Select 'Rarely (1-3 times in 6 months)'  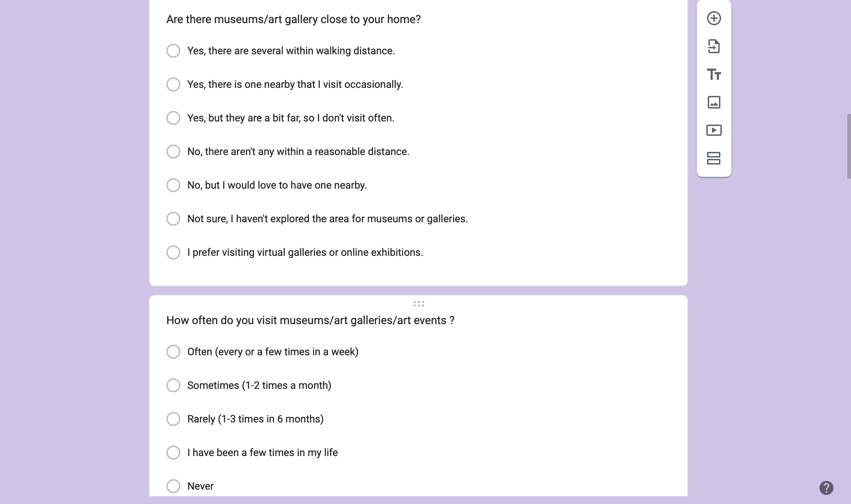pyautogui.click(x=173, y=419)
